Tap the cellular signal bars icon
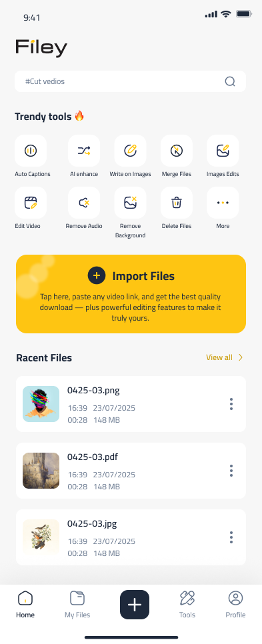Viewport: 262px width, 644px height. coord(211,15)
